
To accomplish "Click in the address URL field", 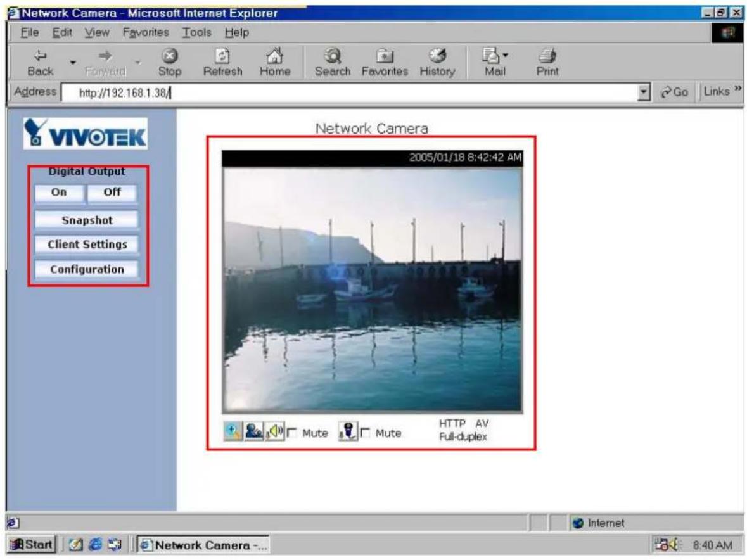I will 350,92.
